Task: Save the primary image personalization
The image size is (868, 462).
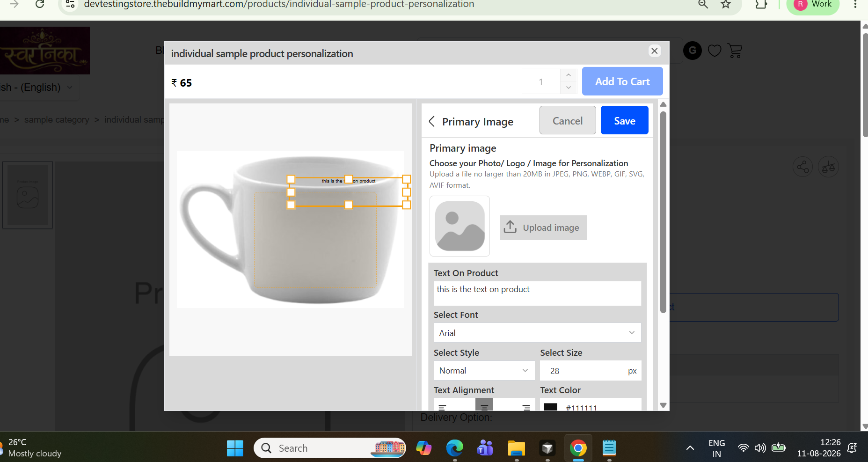Action: click(x=625, y=121)
